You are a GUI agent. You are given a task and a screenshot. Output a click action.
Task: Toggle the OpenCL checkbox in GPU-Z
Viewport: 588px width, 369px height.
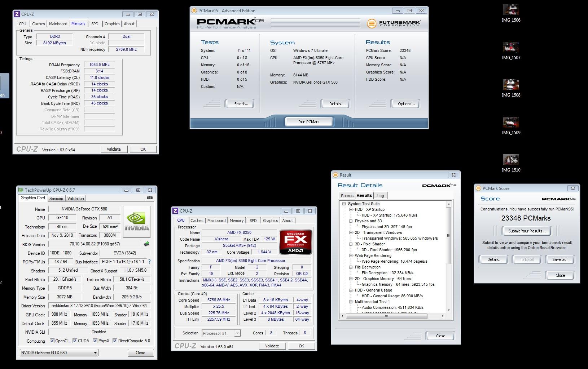point(52,341)
